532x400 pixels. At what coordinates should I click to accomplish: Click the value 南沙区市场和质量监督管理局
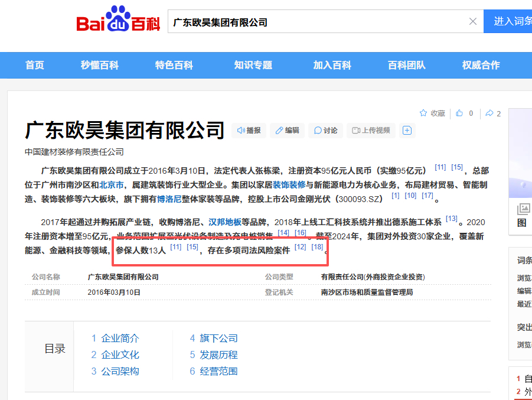pos(367,292)
